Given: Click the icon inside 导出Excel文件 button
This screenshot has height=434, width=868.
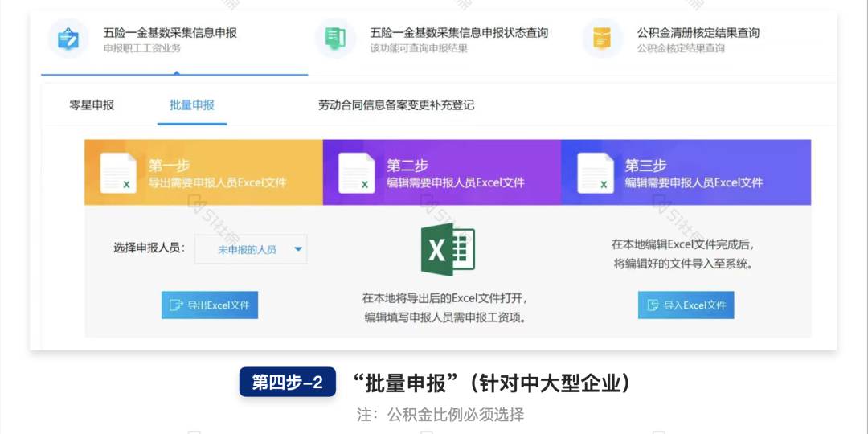Looking at the screenshot, I should click(x=176, y=305).
